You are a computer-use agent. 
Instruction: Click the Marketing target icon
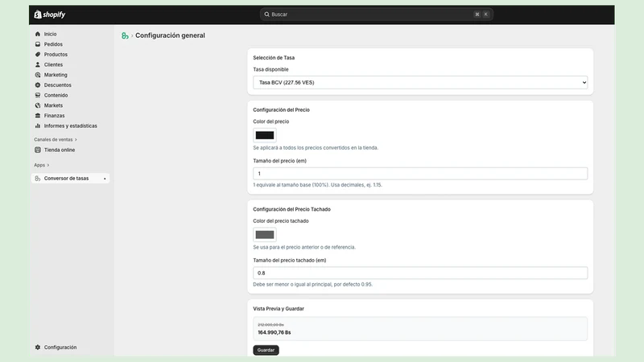tap(38, 75)
